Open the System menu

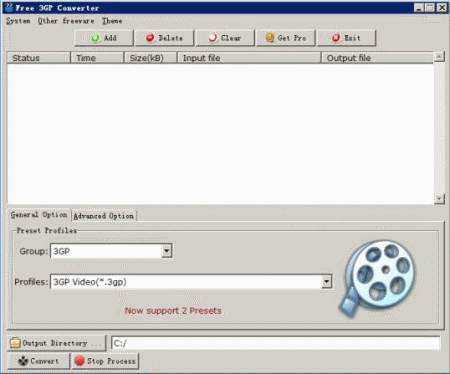click(18, 21)
